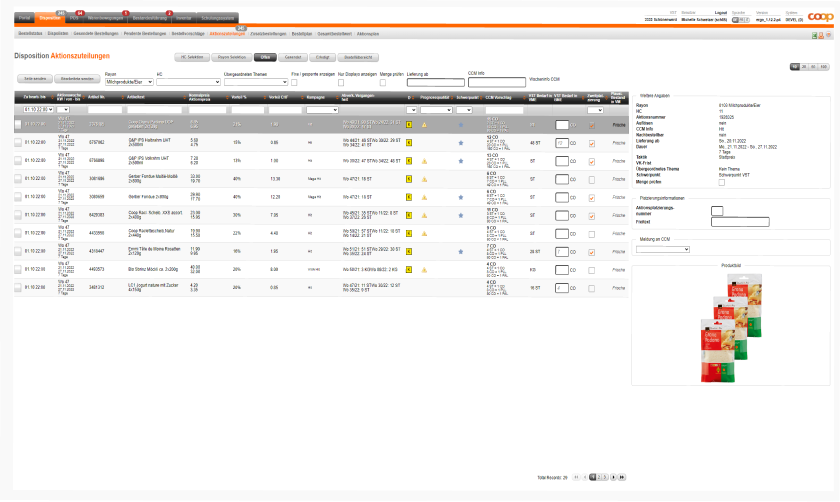Image resolution: width=840 pixels, height=502 pixels.
Task: Switch to the Warenbewegungen tab
Action: point(106,18)
